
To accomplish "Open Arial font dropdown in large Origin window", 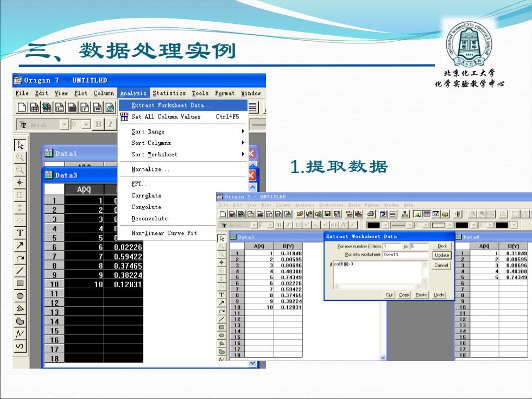I will [64, 125].
